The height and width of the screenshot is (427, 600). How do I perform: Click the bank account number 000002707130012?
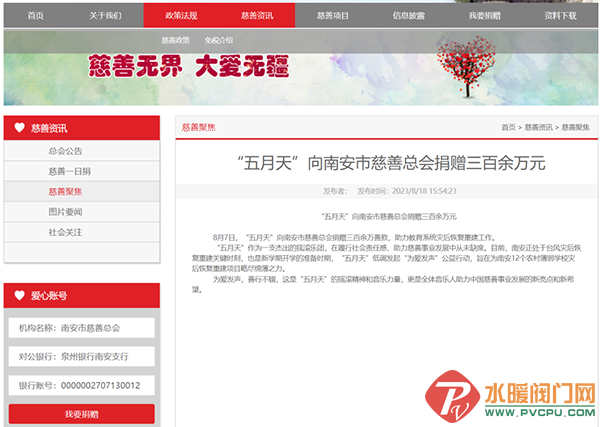click(x=101, y=385)
